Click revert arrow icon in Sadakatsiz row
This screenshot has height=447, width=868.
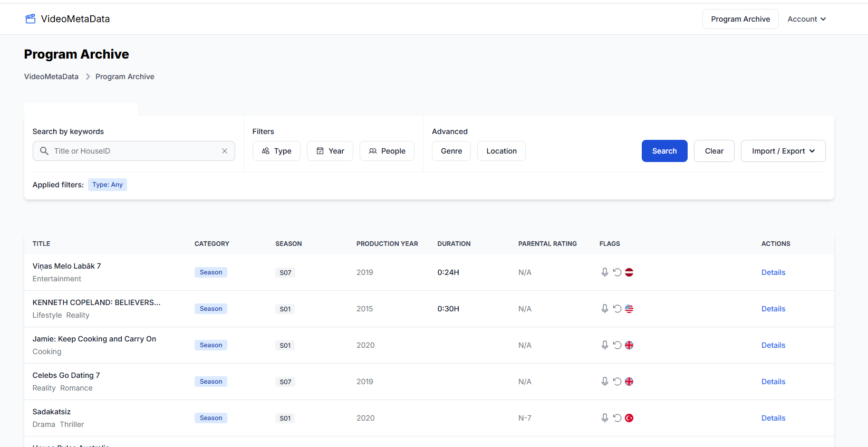coord(617,418)
